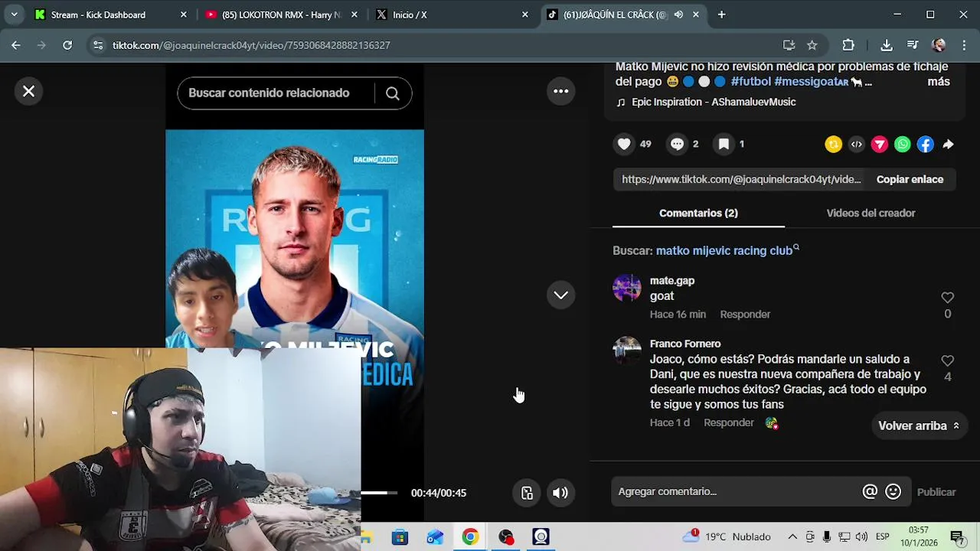This screenshot has height=551, width=980.
Task: Switch to LOKOTRON RMX YouTube tab
Action: pos(280,15)
